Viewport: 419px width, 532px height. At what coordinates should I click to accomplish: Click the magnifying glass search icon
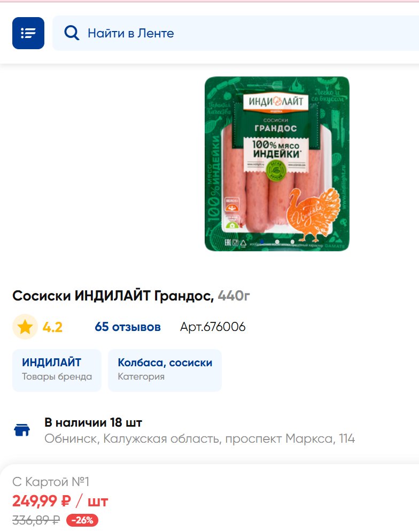point(72,33)
